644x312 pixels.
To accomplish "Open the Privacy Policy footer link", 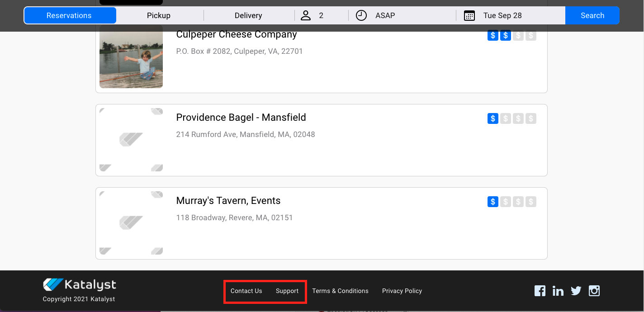I will click(x=402, y=291).
